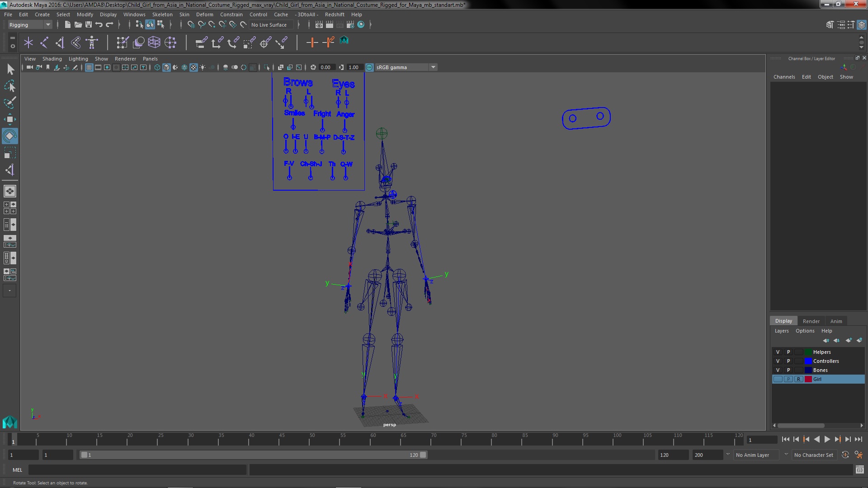Switch to the Render layer tab
This screenshot has height=488, width=868.
(x=811, y=321)
